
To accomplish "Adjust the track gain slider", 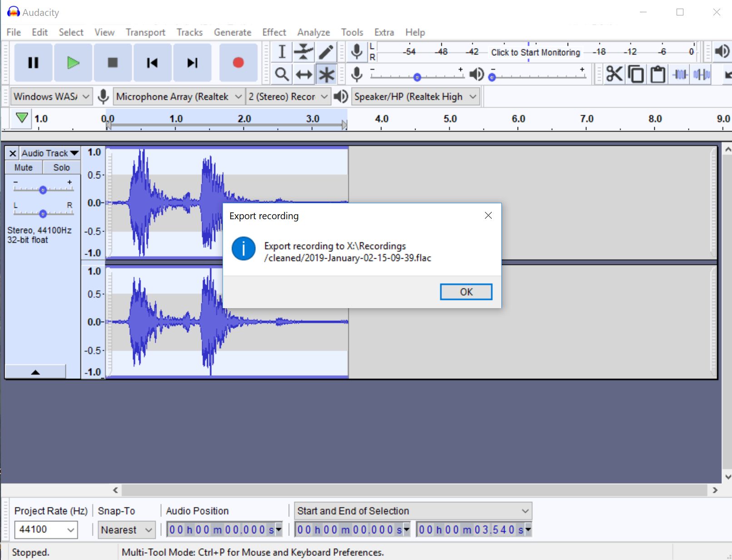I will pos(43,190).
